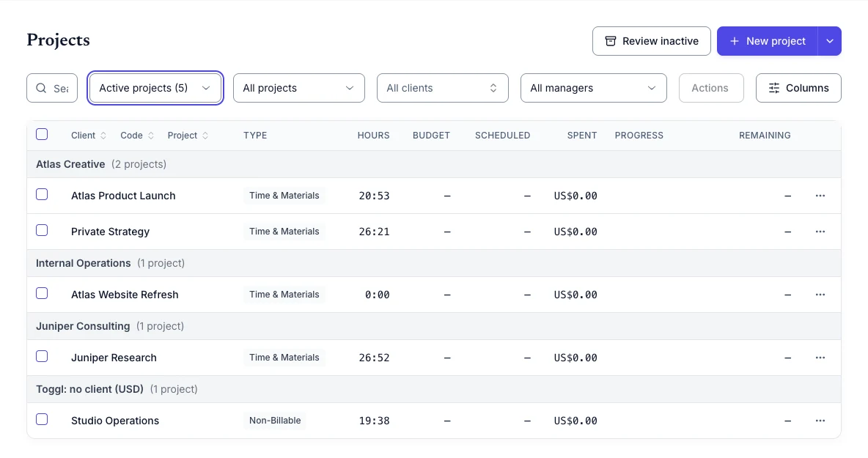Open the All projects dropdown
The width and height of the screenshot is (868, 458).
pos(299,88)
